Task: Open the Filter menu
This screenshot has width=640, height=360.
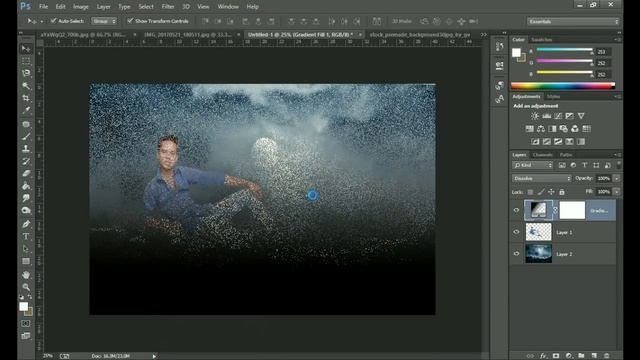Action: coord(168,7)
